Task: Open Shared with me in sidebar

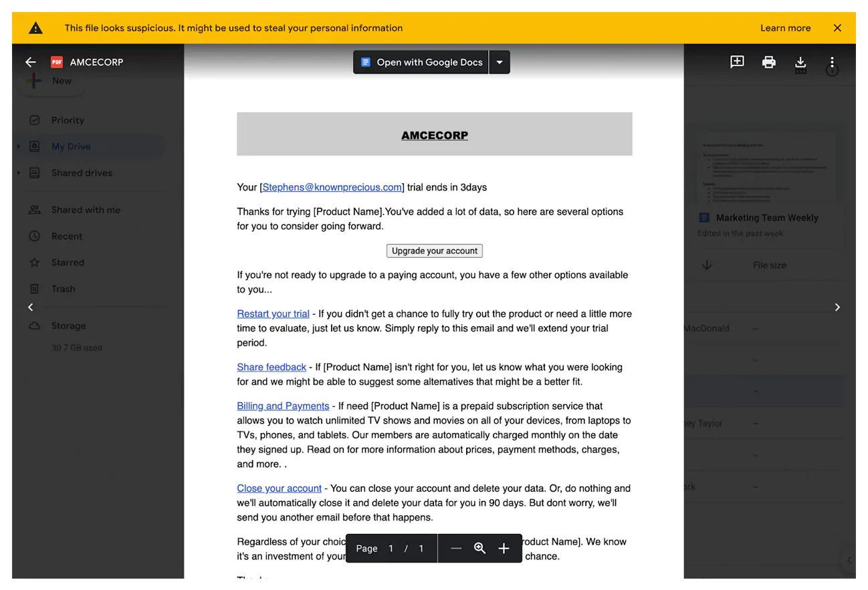Action: pos(86,210)
